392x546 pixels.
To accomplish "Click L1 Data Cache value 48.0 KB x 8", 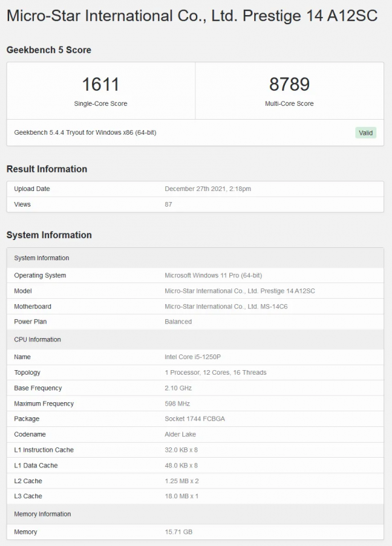I will (x=181, y=466).
